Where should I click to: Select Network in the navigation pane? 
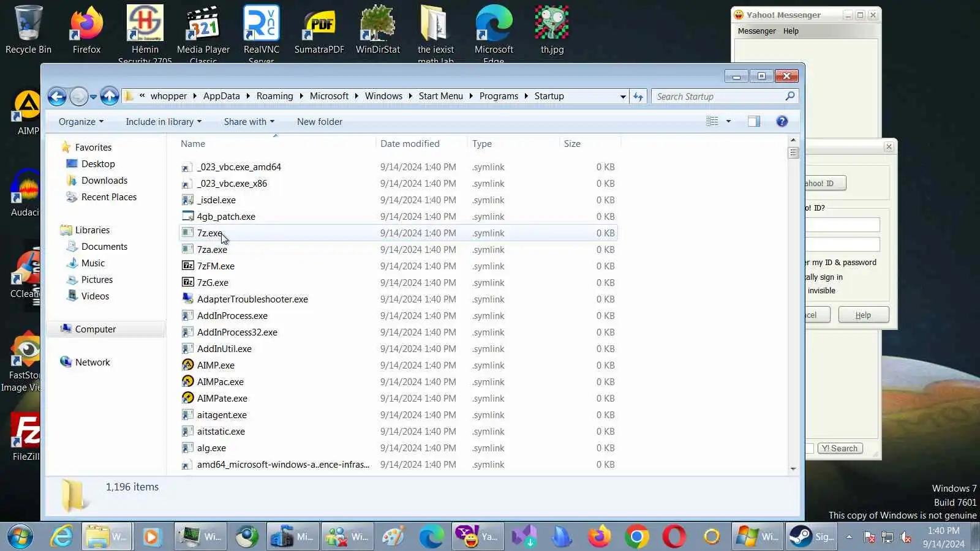click(x=92, y=362)
